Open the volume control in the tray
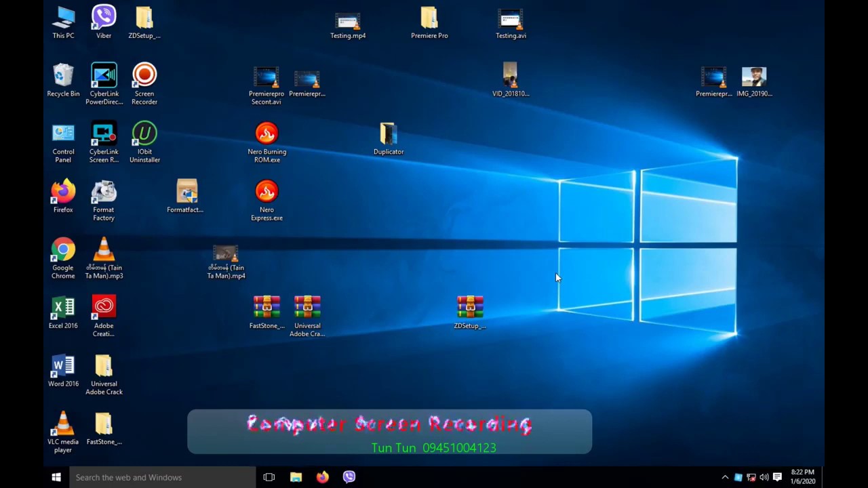 (x=764, y=477)
